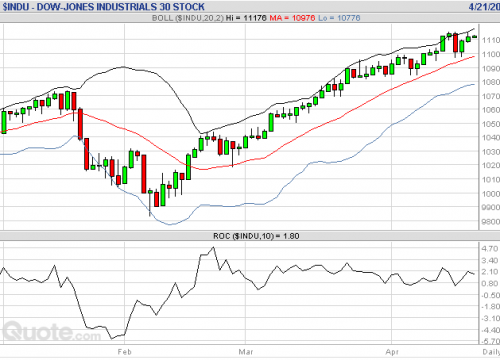Image resolution: width=500 pixels, height=360 pixels.
Task: Click the "$INDU - DOW-JONES INDUSTRIALS 30 STOCK" title
Action: point(103,7)
